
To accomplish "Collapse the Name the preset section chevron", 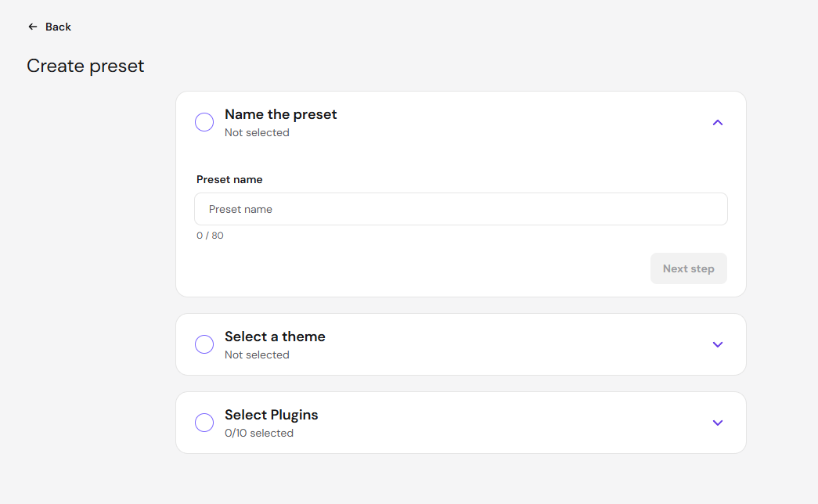I will (x=717, y=123).
